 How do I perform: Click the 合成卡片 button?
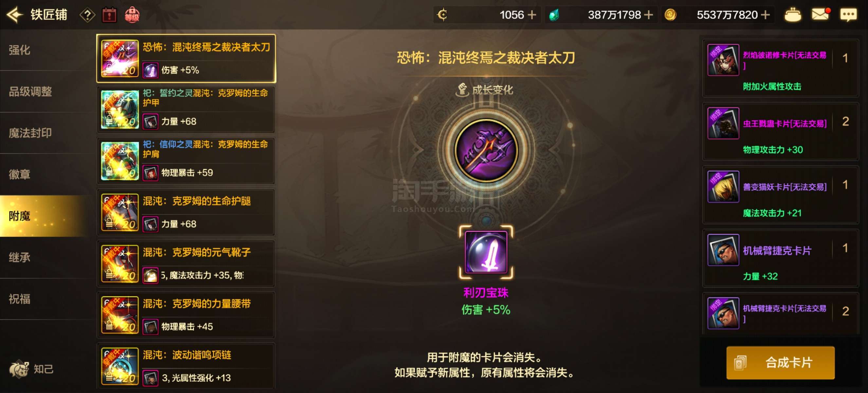click(780, 363)
